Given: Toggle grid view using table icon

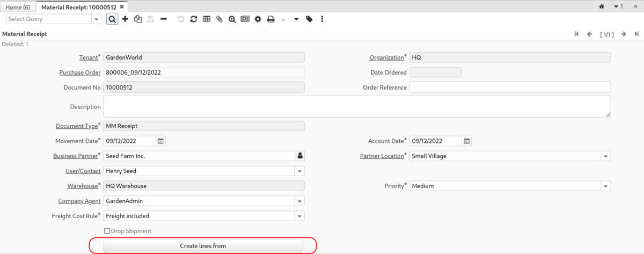Looking at the screenshot, I should coord(206,19).
